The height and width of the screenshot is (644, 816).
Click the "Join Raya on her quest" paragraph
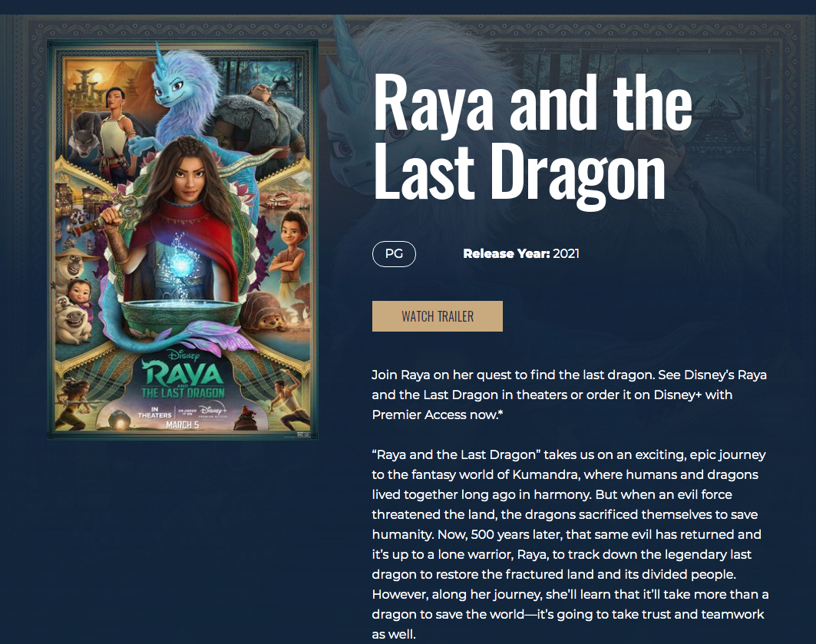click(x=569, y=395)
